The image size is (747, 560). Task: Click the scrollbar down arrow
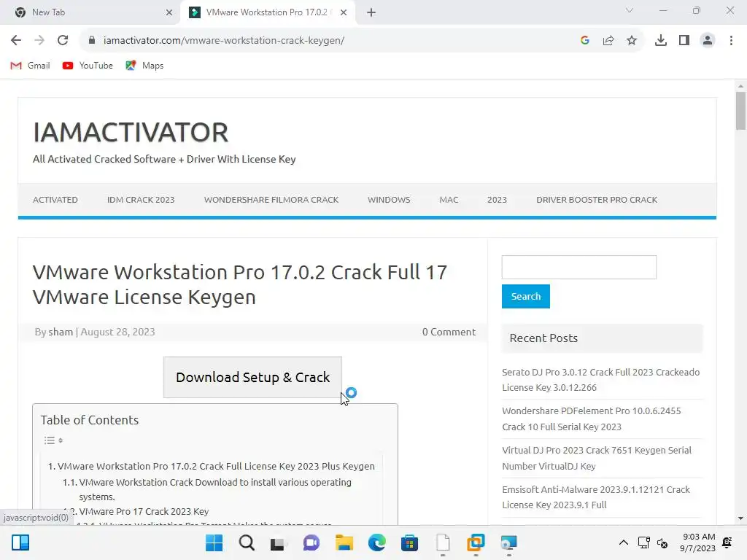point(740,518)
